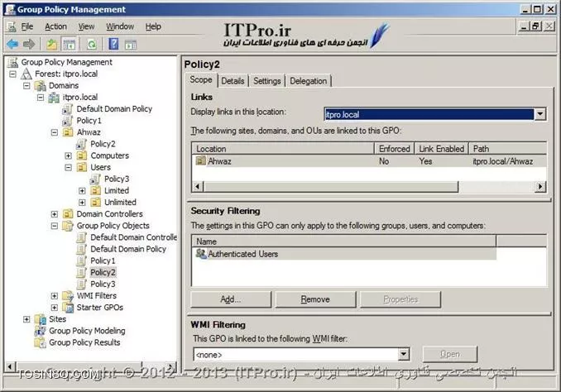
Task: Click the Remove button
Action: (x=315, y=299)
